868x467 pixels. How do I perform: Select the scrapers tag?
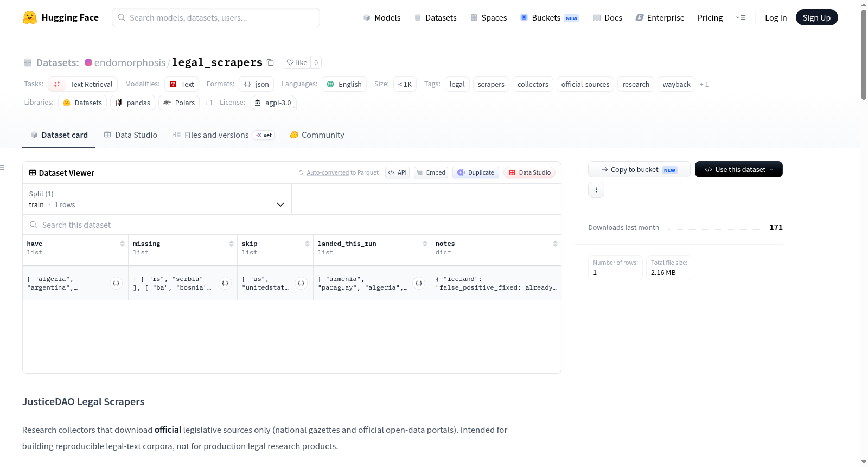click(491, 84)
